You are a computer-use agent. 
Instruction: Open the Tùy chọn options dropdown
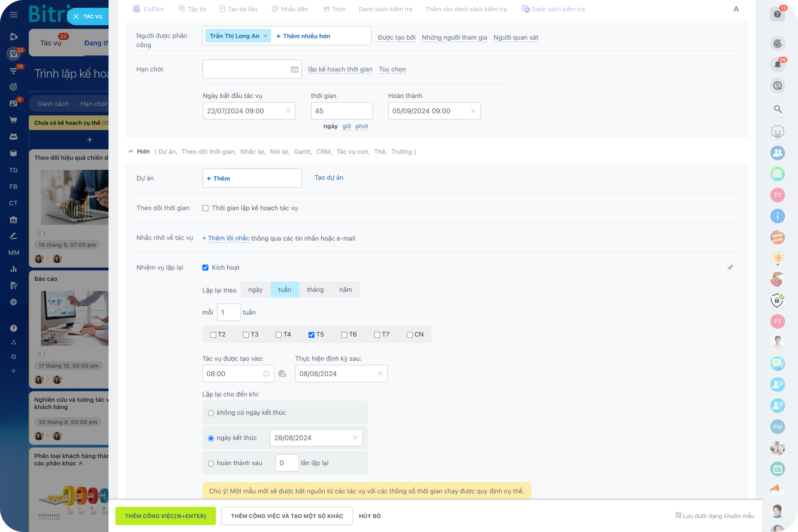pos(392,69)
